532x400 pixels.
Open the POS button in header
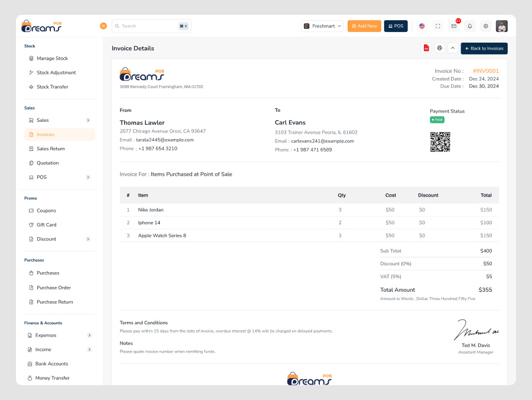click(x=395, y=26)
